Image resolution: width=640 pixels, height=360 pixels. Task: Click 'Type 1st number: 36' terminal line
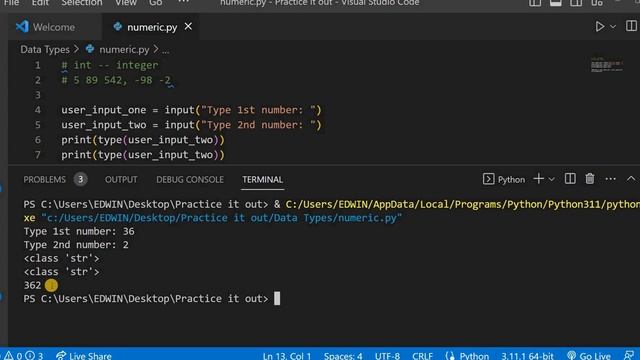click(x=79, y=231)
